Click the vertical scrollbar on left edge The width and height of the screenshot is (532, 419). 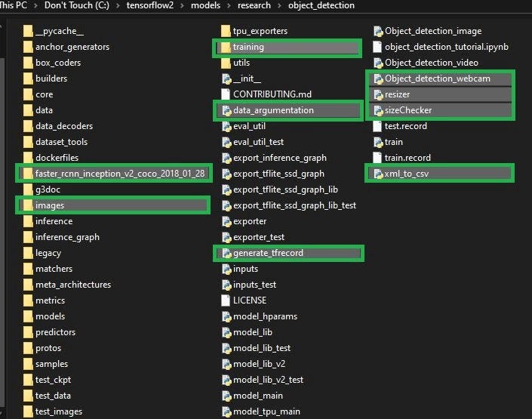(x=2, y=234)
